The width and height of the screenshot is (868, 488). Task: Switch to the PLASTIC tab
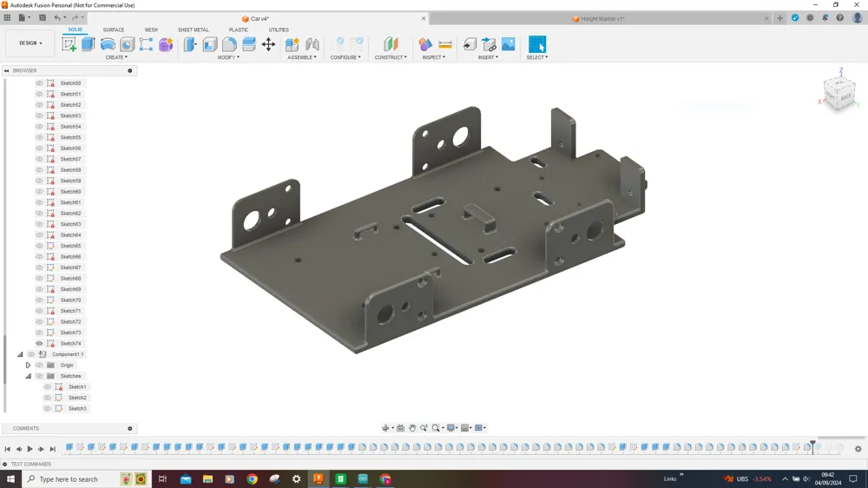[x=239, y=30]
